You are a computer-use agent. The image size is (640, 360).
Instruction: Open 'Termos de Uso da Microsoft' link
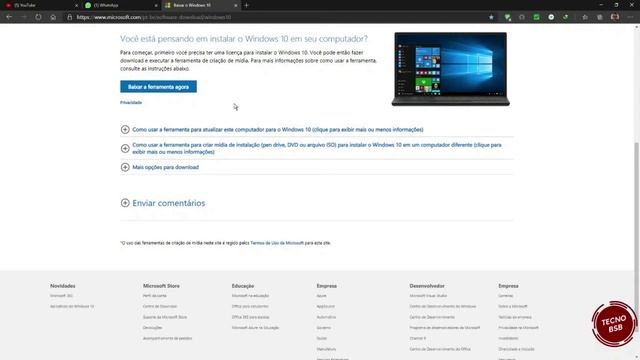277,243
